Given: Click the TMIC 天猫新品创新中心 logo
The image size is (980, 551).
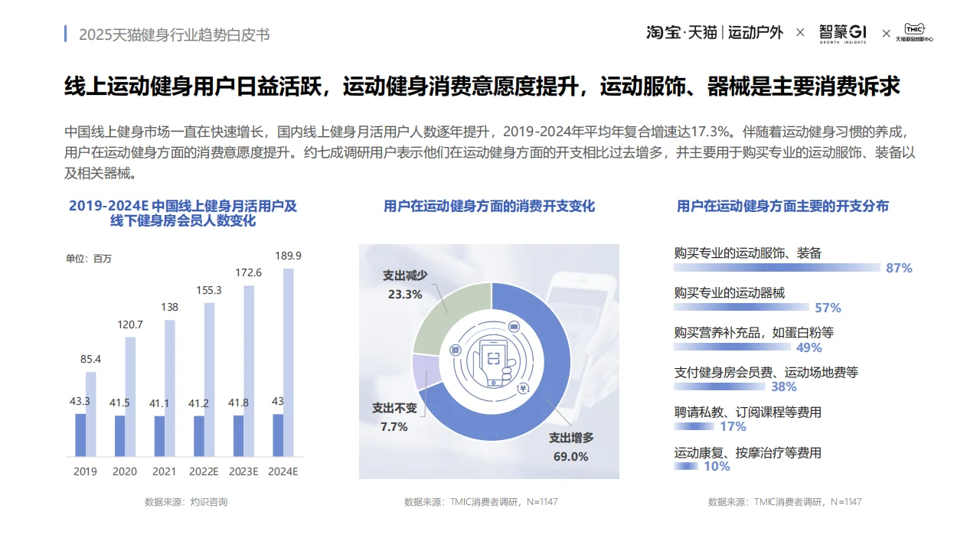Looking at the screenshot, I should 915,32.
